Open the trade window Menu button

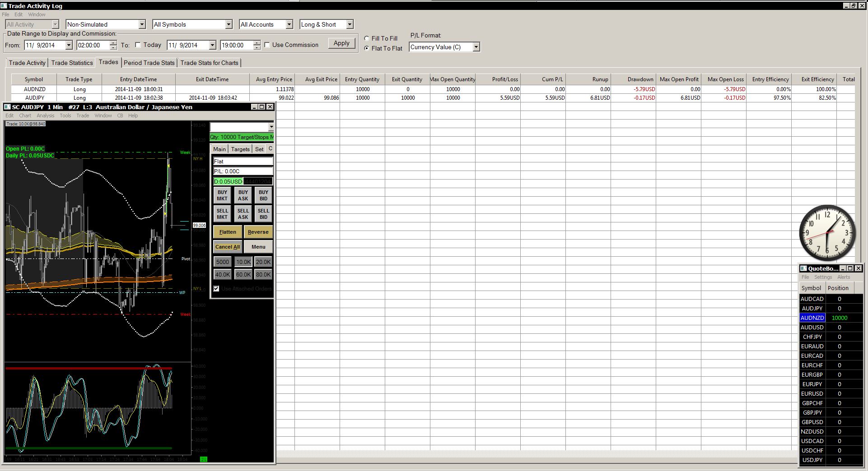pos(258,247)
